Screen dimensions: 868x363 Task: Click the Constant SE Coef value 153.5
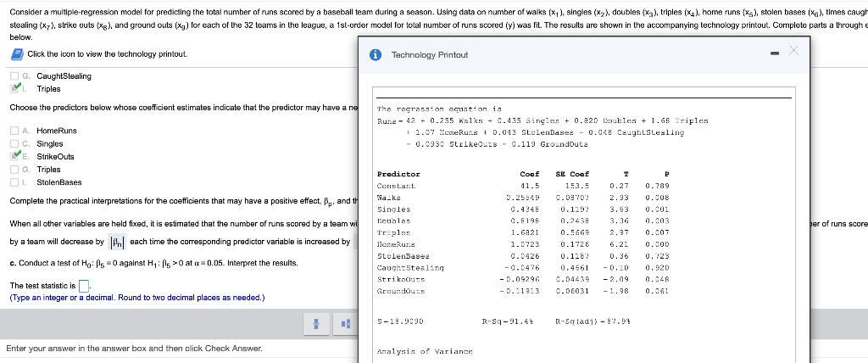(576, 187)
